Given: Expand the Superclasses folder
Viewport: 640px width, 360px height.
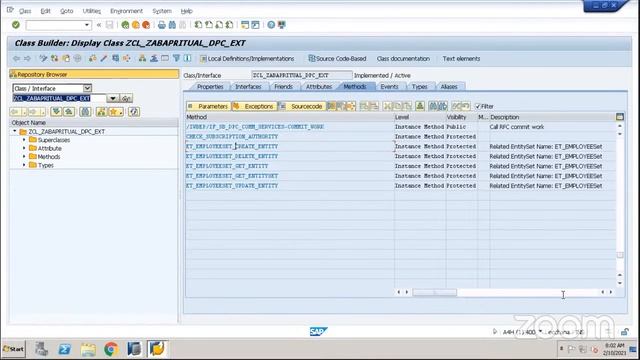Looking at the screenshot, I should 24,140.
